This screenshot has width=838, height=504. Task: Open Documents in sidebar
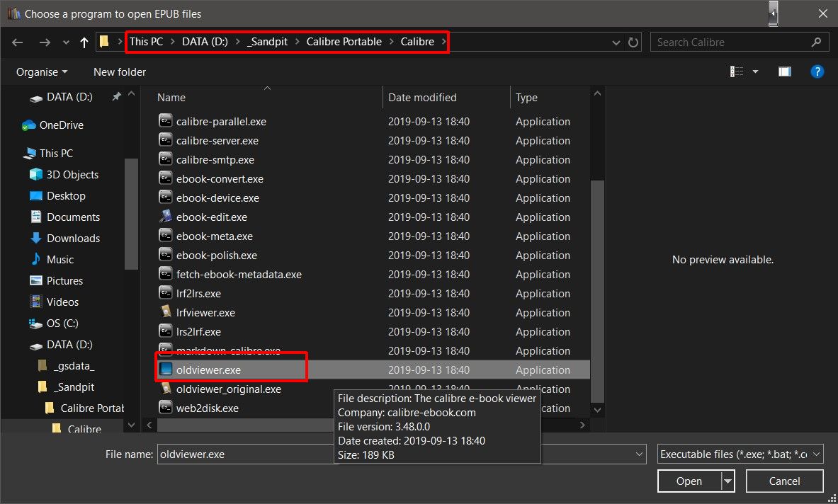pyautogui.click(x=73, y=217)
